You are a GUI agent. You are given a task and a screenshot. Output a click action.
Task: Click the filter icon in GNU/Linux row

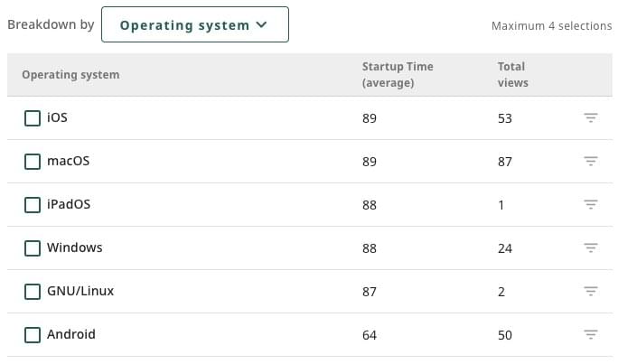(590, 292)
